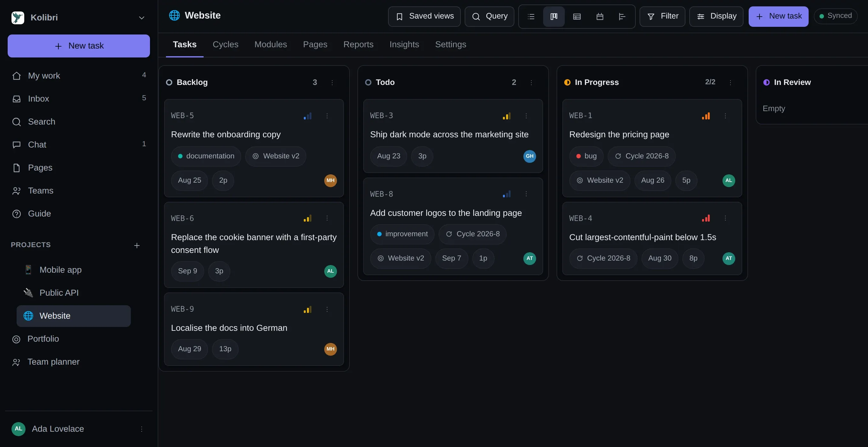Switch to the Insights tab
Image resolution: width=868 pixels, height=447 pixels.
coord(404,44)
